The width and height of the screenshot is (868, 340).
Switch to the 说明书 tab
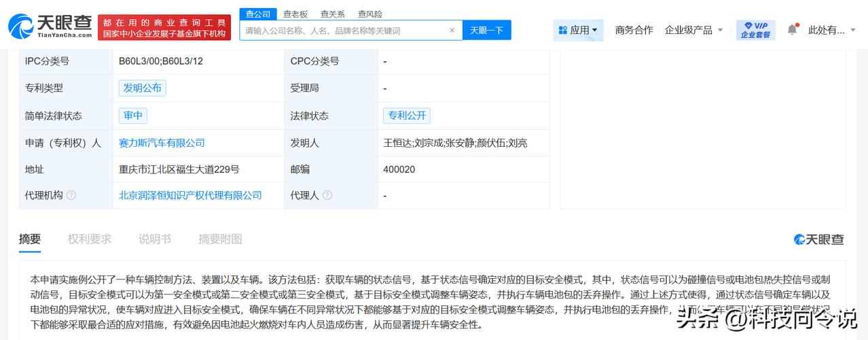[155, 239]
